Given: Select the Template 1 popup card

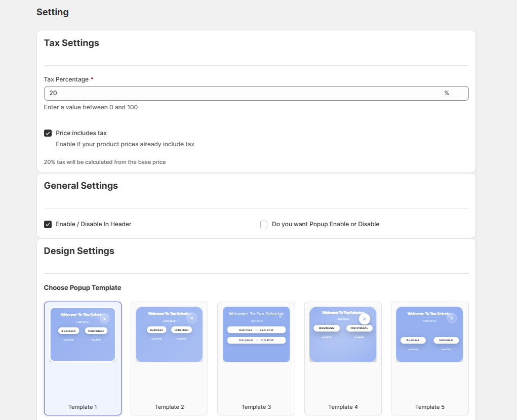Looking at the screenshot, I should coord(83,358).
